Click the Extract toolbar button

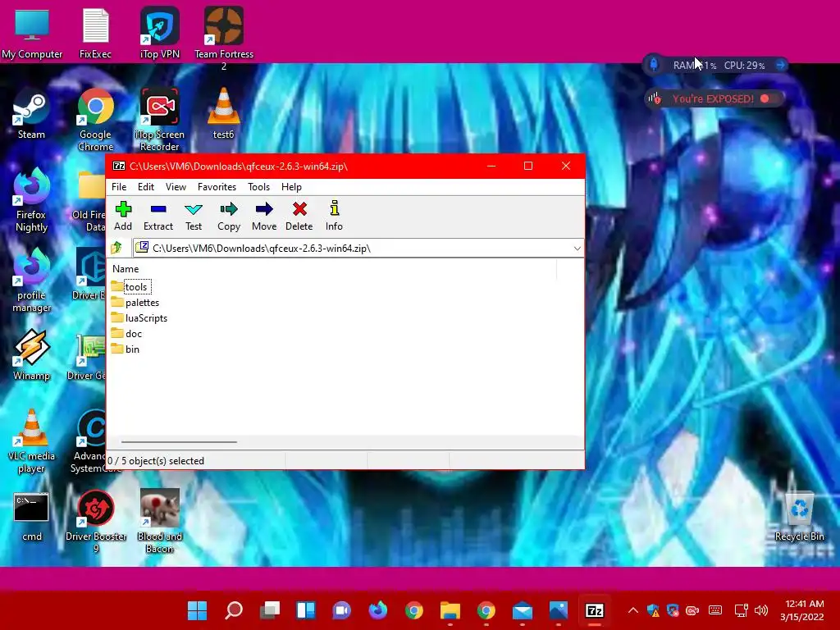[158, 216]
